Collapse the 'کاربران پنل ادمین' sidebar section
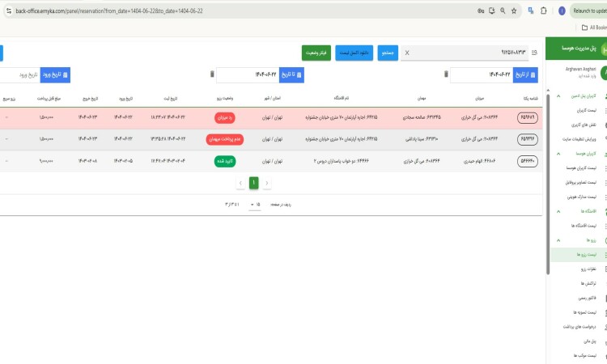The image size is (607, 364). pos(558,96)
